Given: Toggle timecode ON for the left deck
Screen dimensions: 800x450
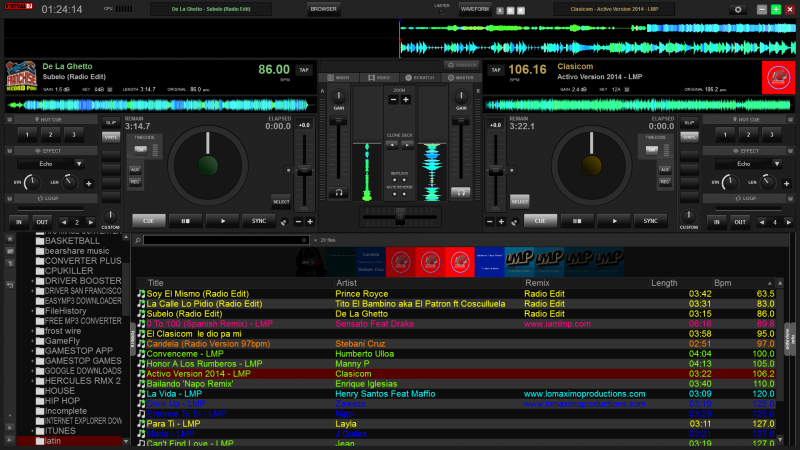Looking at the screenshot, I should tap(141, 150).
